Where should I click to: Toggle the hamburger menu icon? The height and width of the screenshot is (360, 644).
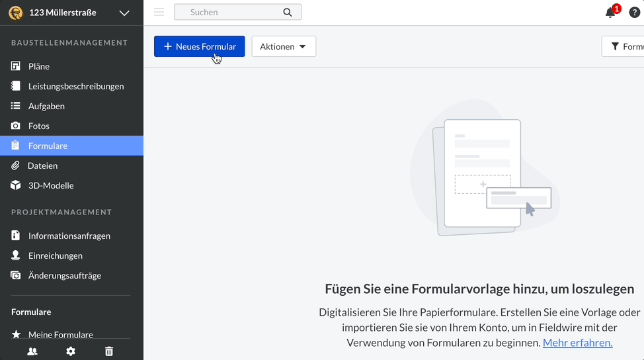(x=159, y=12)
